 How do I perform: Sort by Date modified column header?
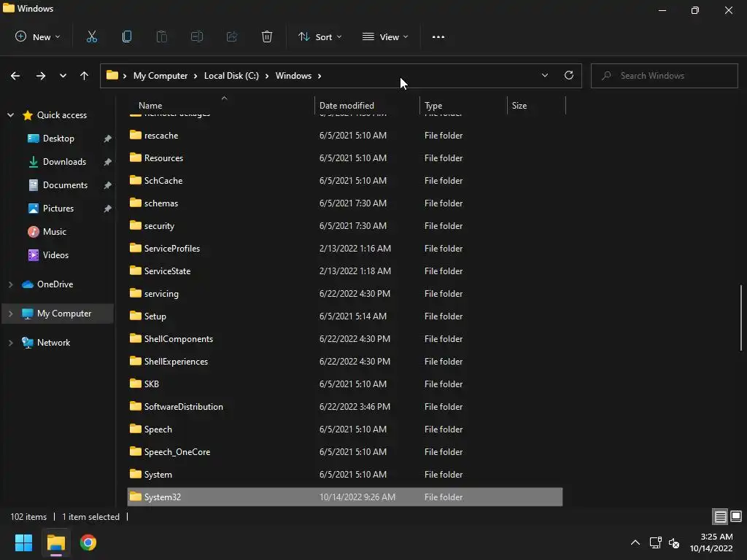pyautogui.click(x=347, y=106)
